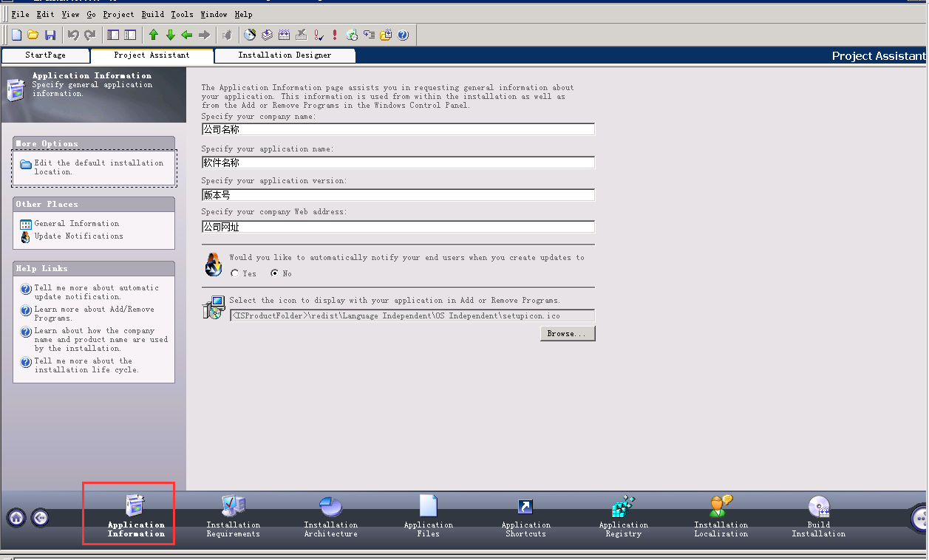929x560 pixels.
Task: Select the No radio button for update notification
Action: click(x=275, y=273)
